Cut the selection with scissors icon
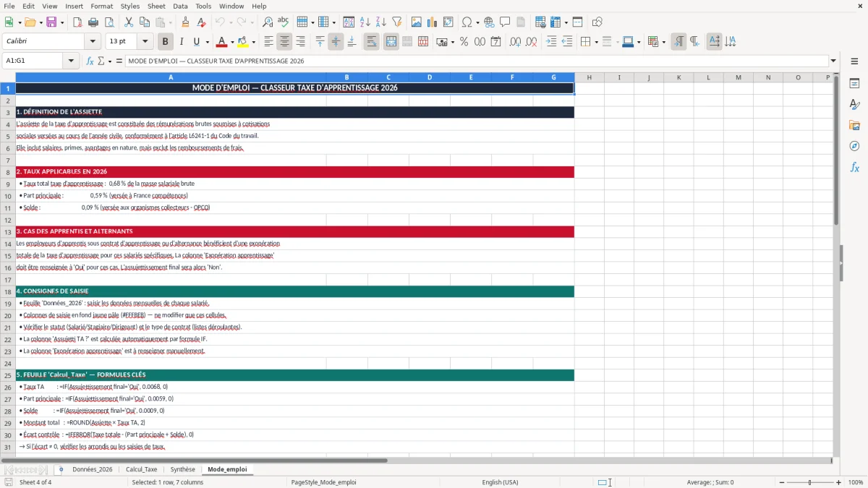868x488 pixels. tap(128, 22)
